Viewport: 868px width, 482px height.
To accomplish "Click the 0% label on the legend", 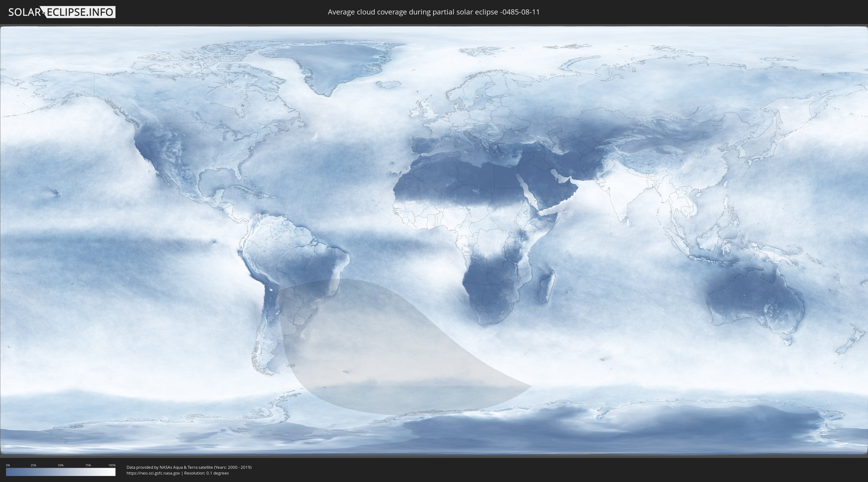I will 8,465.
